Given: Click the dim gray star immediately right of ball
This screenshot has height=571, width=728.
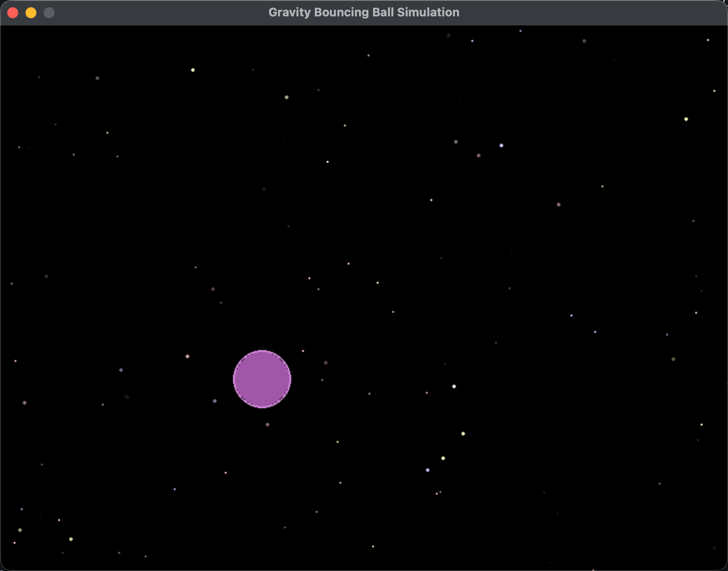Looking at the screenshot, I should coord(326,363).
